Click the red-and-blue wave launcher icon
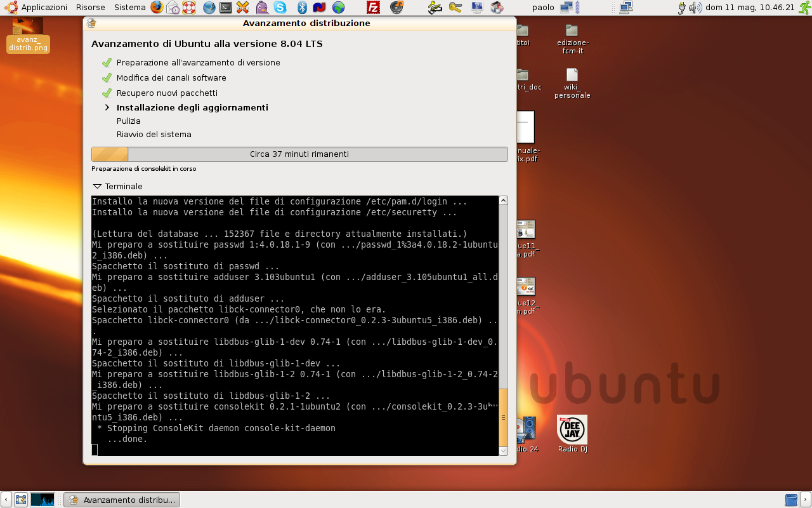812x508 pixels. (319, 8)
